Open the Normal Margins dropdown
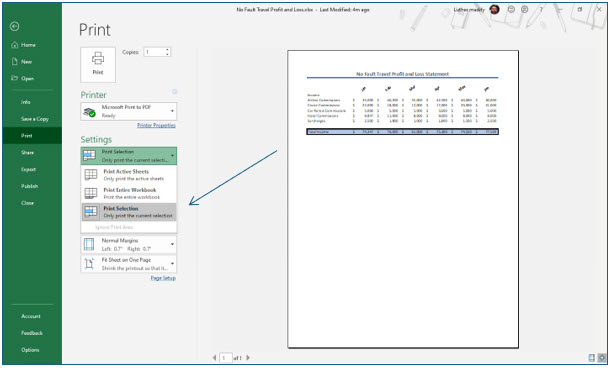Image resolution: width=610 pixels, height=368 pixels. [x=128, y=244]
